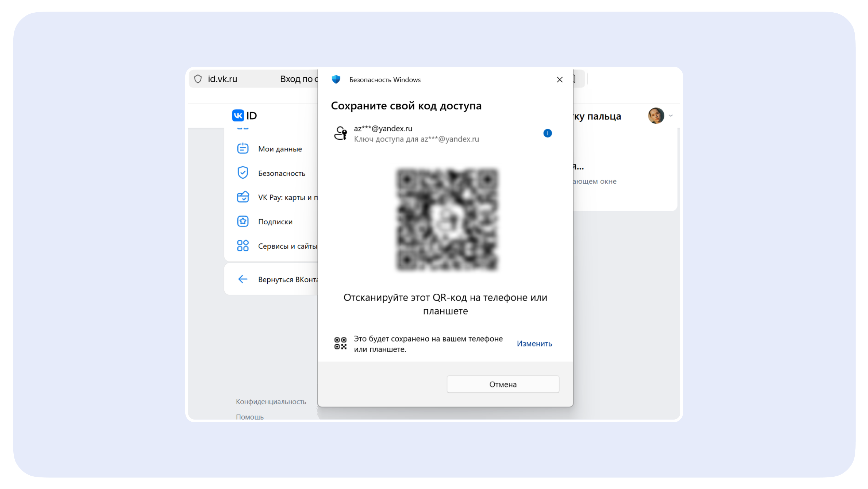Click the blue info icon
Image resolution: width=868 pixels, height=489 pixels.
(547, 133)
